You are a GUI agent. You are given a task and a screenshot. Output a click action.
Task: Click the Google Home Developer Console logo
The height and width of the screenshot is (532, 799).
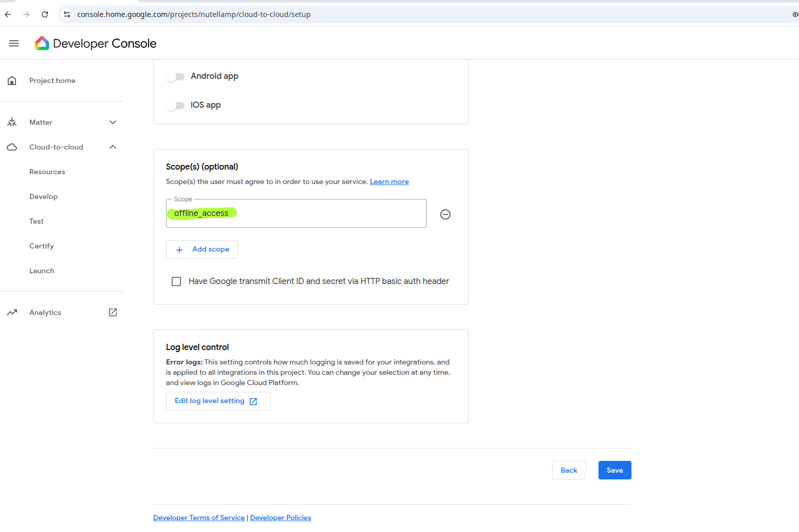tap(42, 43)
